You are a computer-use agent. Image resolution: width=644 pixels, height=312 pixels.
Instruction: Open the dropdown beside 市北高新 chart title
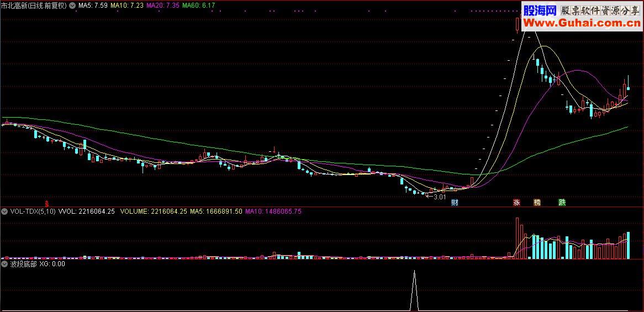(73, 6)
